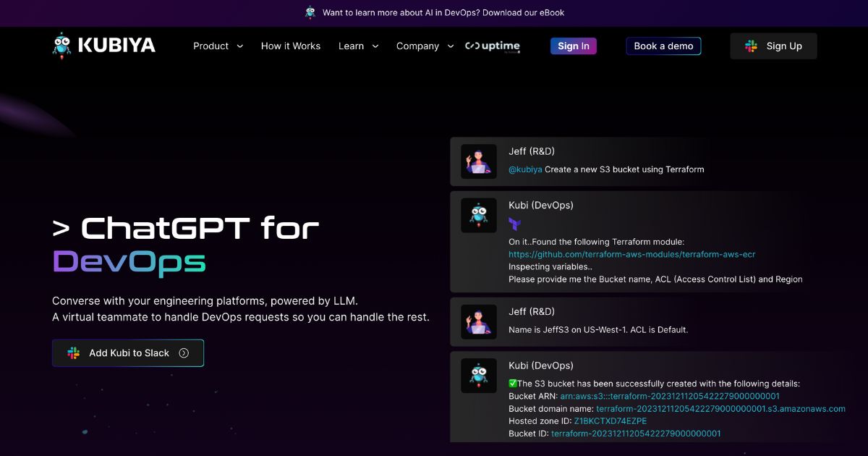
Task: Click the purple Terraform logo icon
Action: click(514, 224)
